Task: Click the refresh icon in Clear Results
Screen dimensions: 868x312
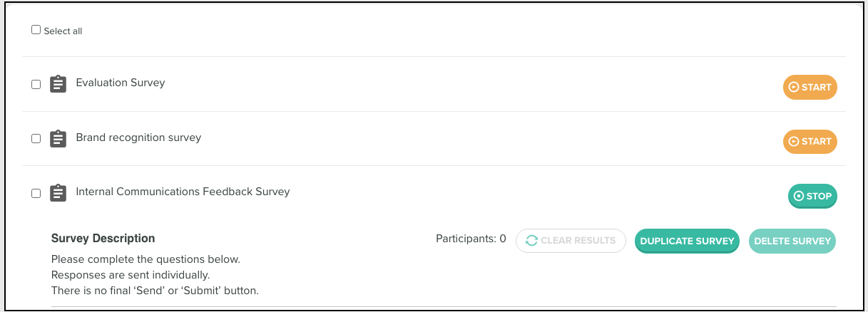Action: [x=531, y=241]
